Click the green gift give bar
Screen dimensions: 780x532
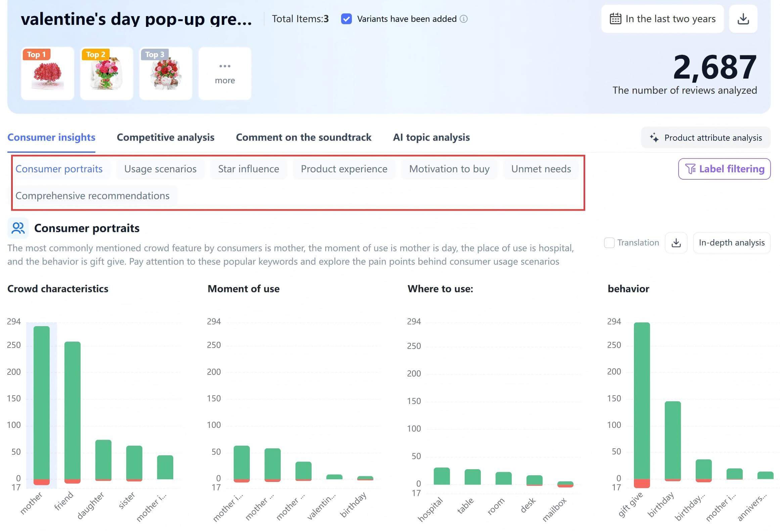642,400
